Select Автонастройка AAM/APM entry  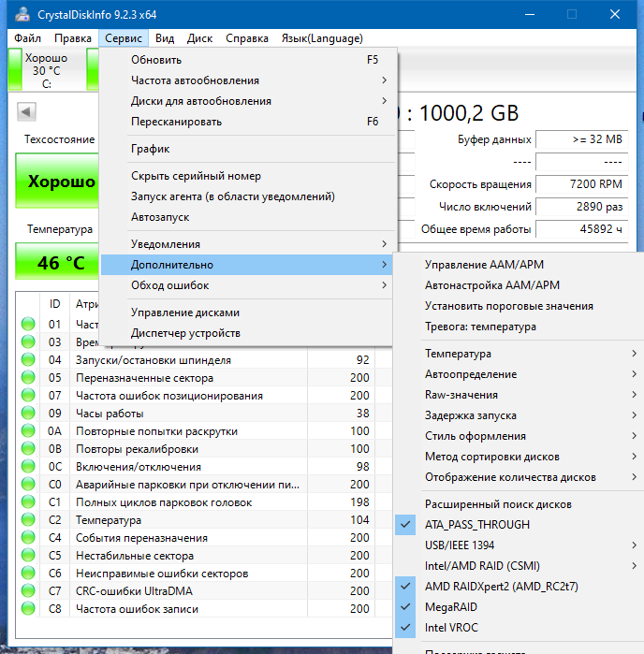pyautogui.click(x=519, y=285)
